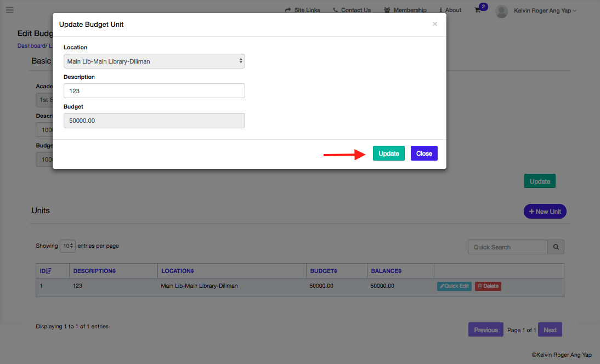Sort table by Budget column

[323, 271]
